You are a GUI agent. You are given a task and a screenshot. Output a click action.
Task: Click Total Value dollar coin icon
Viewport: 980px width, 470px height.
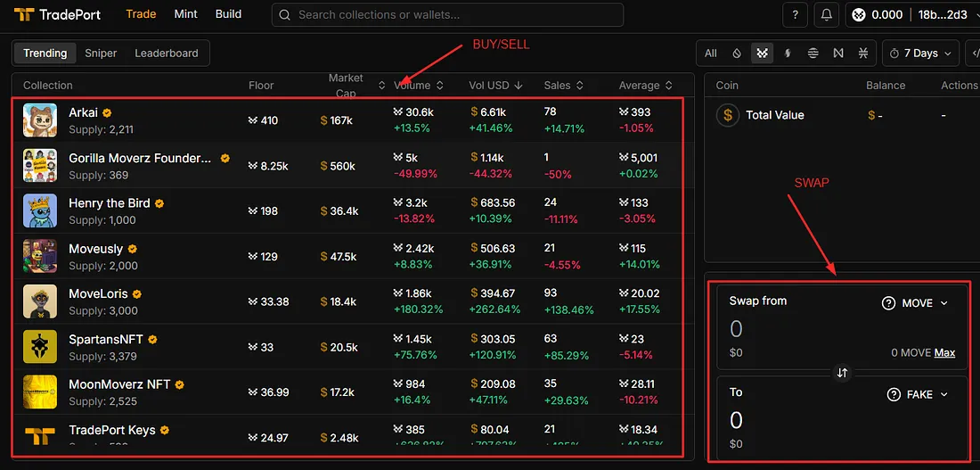point(728,115)
